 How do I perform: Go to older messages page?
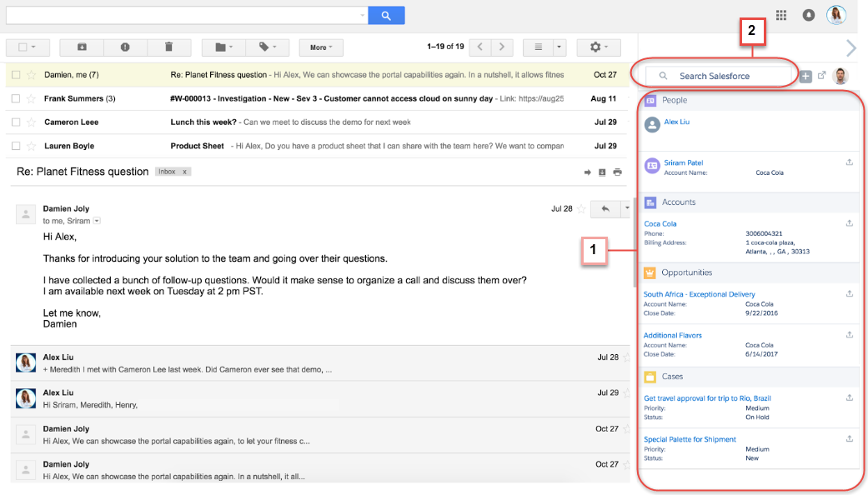pyautogui.click(x=501, y=47)
